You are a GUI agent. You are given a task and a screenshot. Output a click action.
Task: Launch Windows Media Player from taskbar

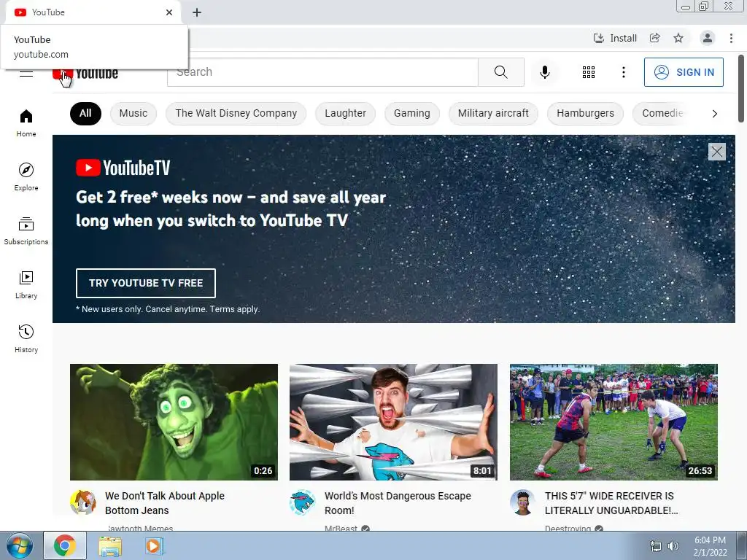[x=154, y=545]
